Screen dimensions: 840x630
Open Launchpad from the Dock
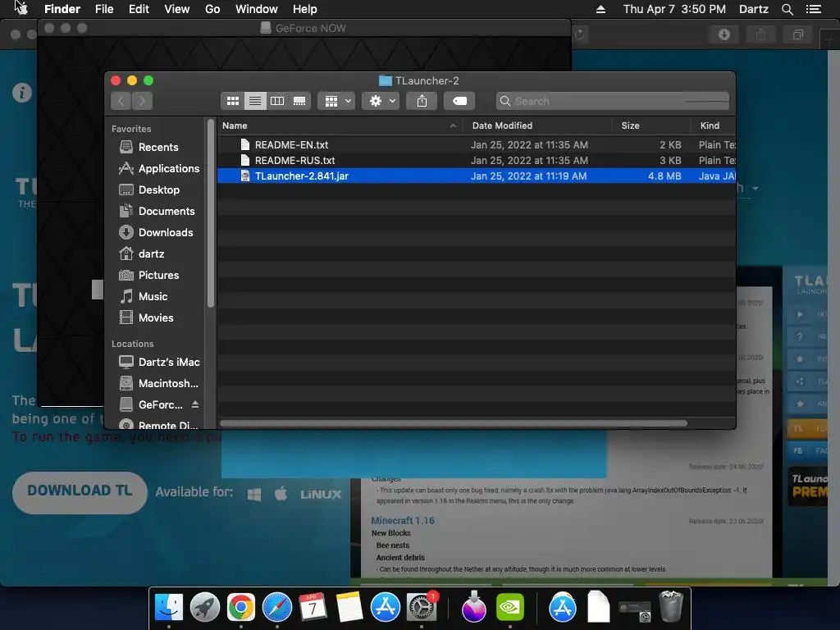click(204, 608)
